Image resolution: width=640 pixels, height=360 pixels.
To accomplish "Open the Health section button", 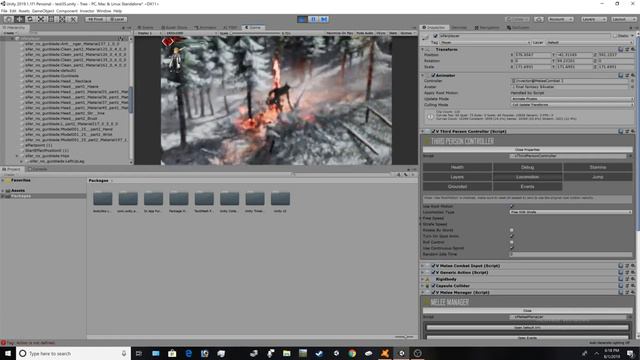I will point(457,167).
